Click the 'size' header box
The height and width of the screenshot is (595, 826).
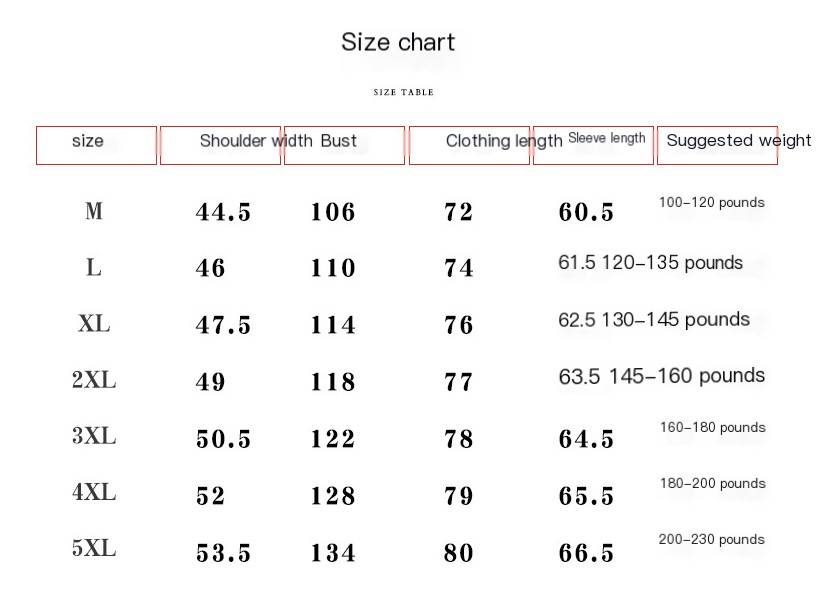click(x=96, y=145)
